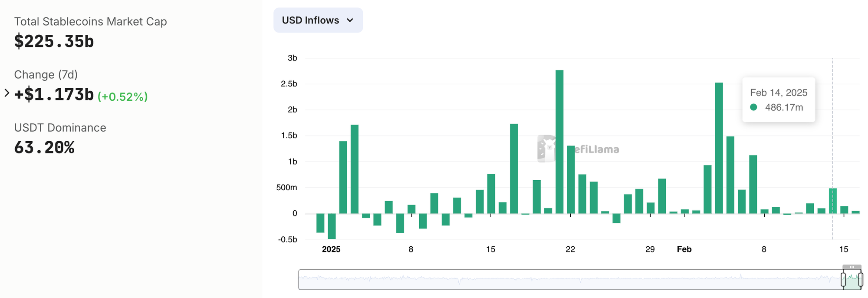Screen dimensions: 868x298
Task: Click the 22 x-axis date label
Action: pos(570,249)
